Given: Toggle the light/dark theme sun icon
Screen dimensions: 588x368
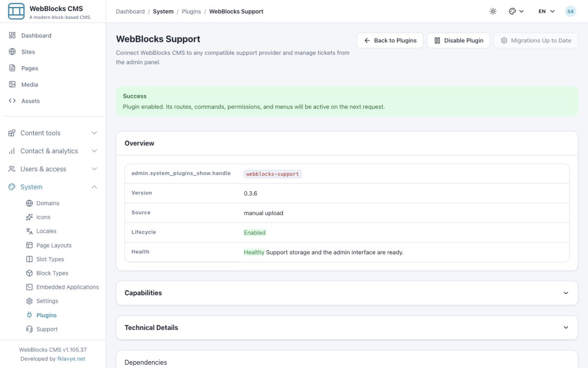Looking at the screenshot, I should [x=493, y=11].
